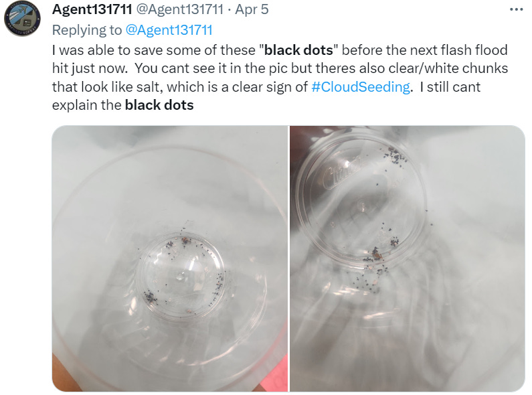Screen dimensions: 532x395
Task: Click the quoted bold "black dots" phrase
Action: pos(298,50)
